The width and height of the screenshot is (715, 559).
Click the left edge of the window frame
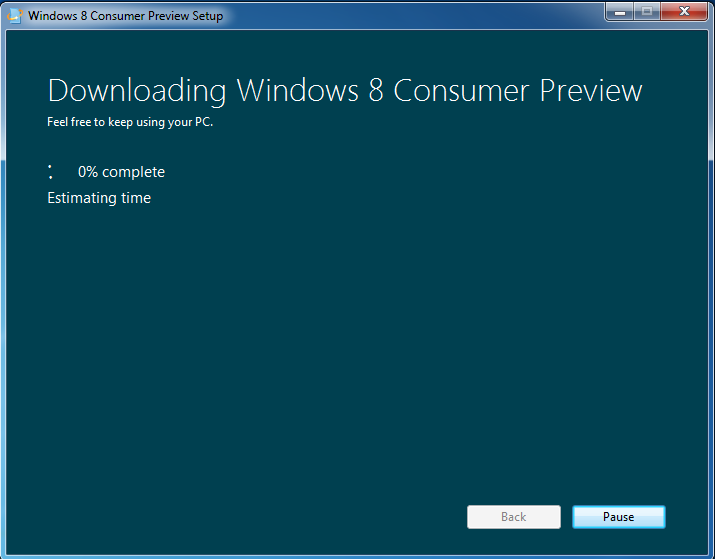(x=3, y=300)
